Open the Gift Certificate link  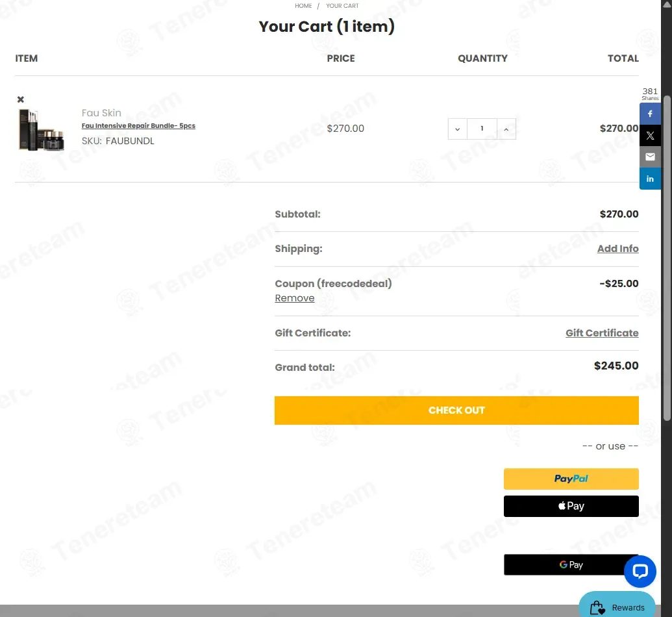point(602,333)
